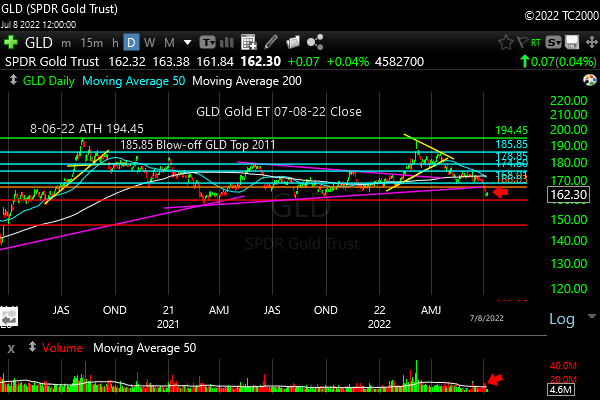
Task: Open the 'S' settings dropdown icon
Action: point(553,42)
